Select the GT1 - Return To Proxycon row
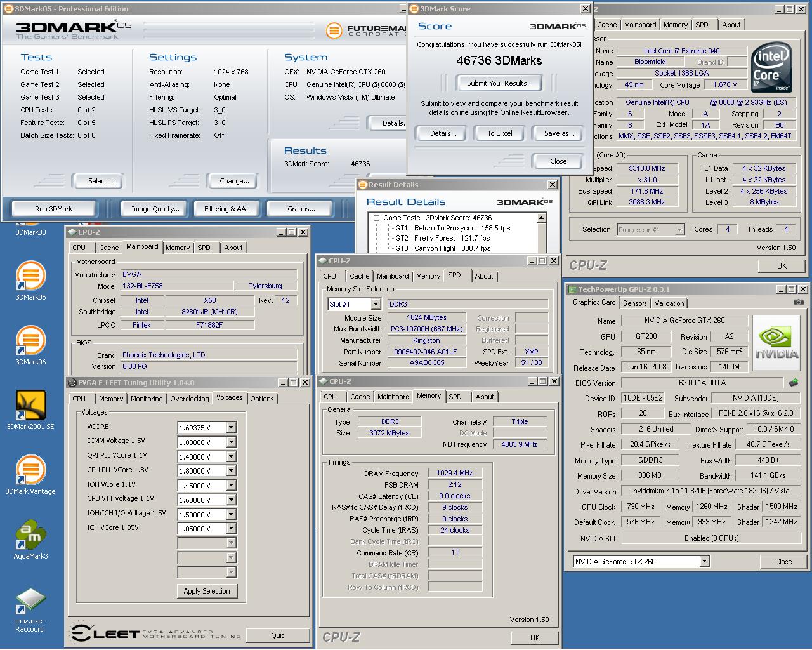 [452, 228]
